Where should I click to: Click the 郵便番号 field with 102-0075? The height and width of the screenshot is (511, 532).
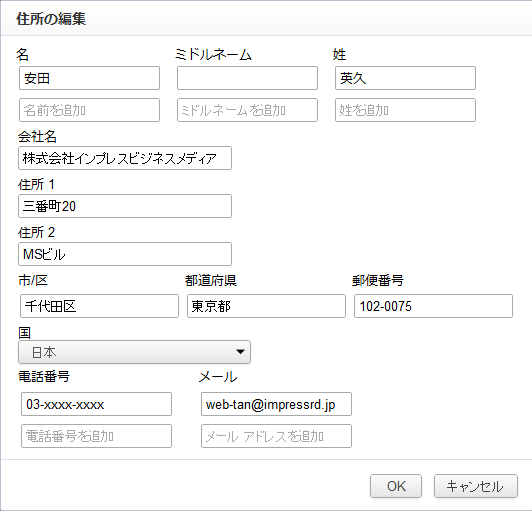(x=433, y=306)
